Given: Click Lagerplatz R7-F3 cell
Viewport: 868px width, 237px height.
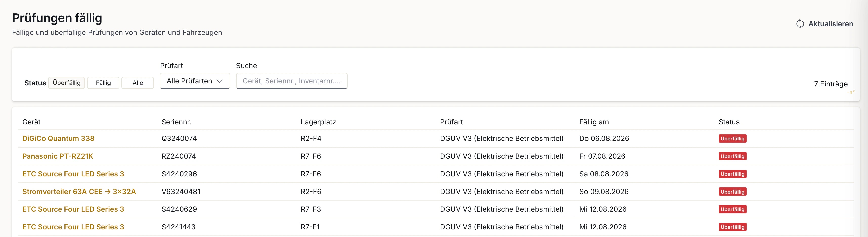Looking at the screenshot, I should tap(311, 209).
